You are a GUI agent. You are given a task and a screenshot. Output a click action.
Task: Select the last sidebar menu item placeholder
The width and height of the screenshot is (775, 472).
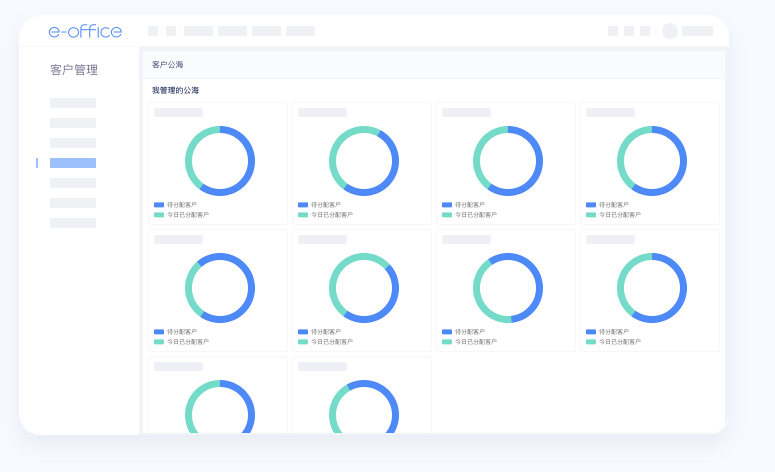pyautogui.click(x=73, y=223)
